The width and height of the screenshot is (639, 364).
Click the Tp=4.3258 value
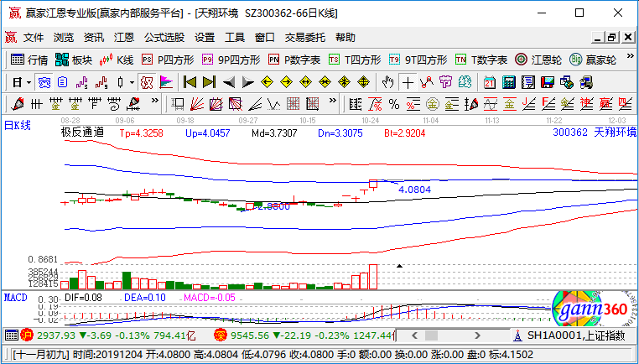click(x=141, y=133)
